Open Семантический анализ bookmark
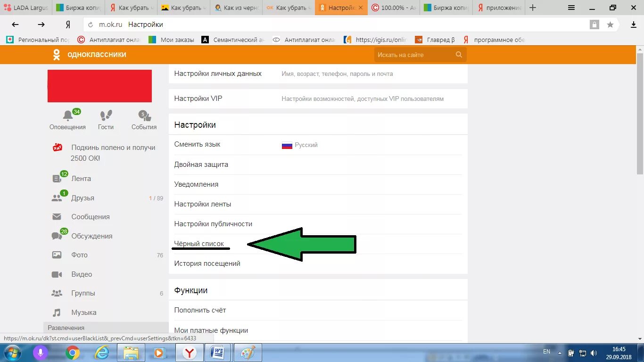The height and width of the screenshot is (362, 644). (x=233, y=40)
